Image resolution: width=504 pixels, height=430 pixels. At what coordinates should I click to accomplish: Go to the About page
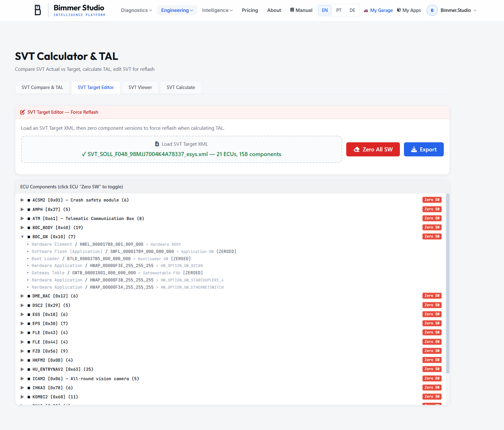pos(274,10)
